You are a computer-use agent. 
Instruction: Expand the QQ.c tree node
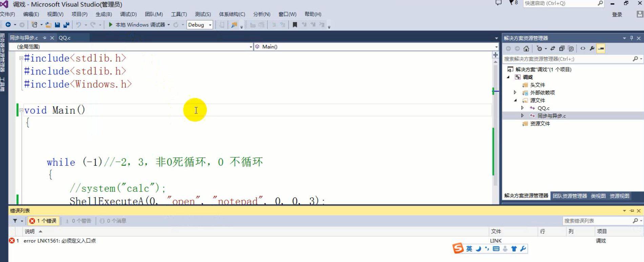522,108
